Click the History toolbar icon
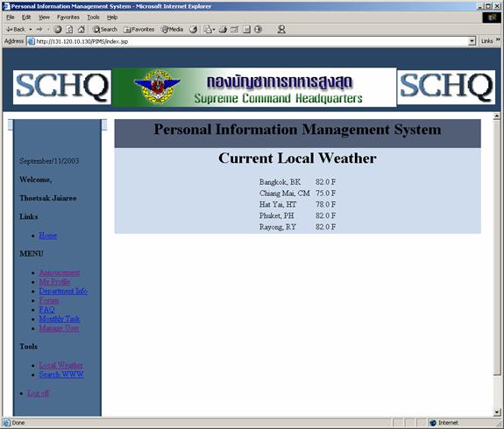This screenshot has width=504, height=429. (194, 30)
